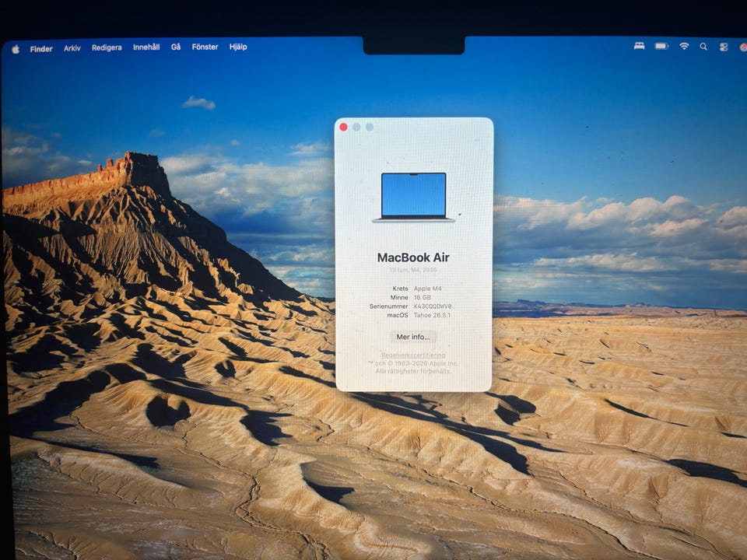This screenshot has width=747, height=560.
Task: Open the Regelverkscertifiering link
Action: pos(413,355)
